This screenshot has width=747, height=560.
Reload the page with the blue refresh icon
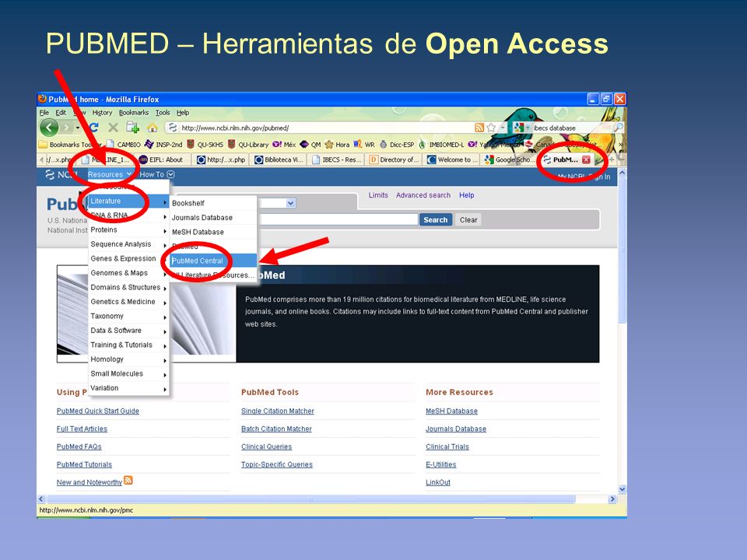click(93, 128)
